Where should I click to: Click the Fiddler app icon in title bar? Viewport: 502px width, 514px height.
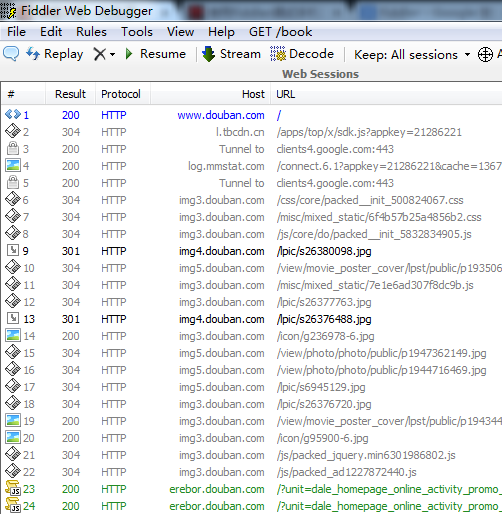click(8, 10)
